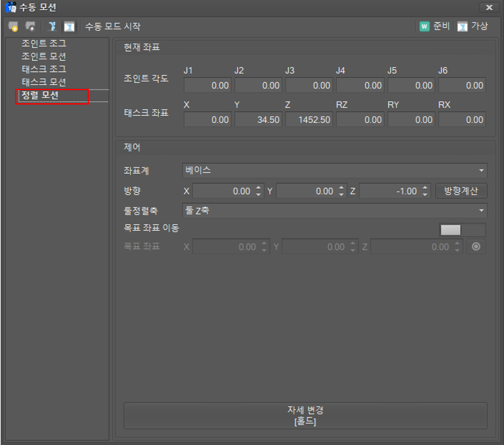504x445 pixels.
Task: Click the first toolbar icon with yellow lightning badge
Action: pyautogui.click(x=13, y=27)
